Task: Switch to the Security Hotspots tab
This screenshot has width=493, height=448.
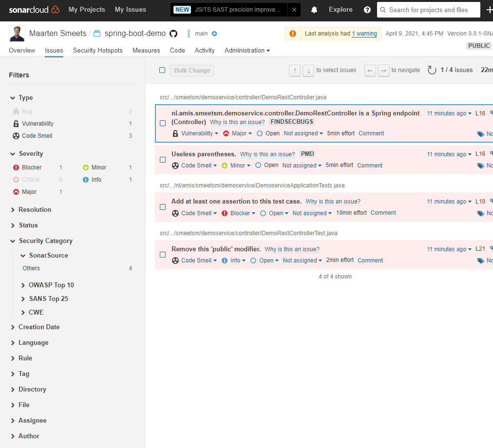Action: tap(97, 50)
